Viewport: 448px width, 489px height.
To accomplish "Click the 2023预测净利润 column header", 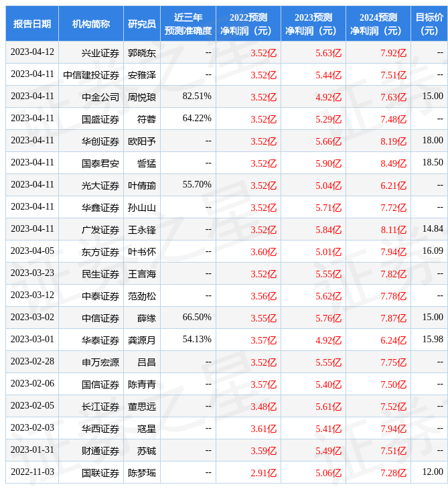I will pos(313,23).
